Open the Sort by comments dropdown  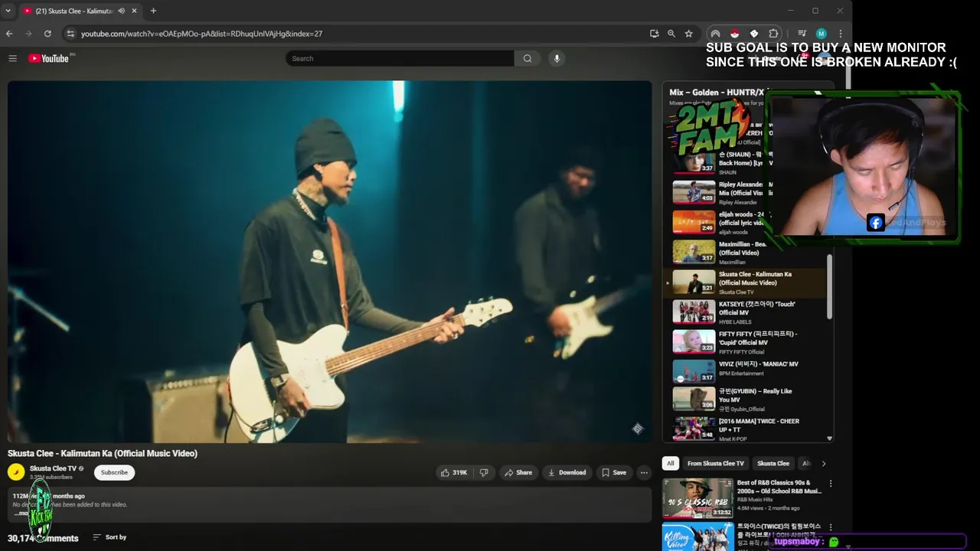109,537
